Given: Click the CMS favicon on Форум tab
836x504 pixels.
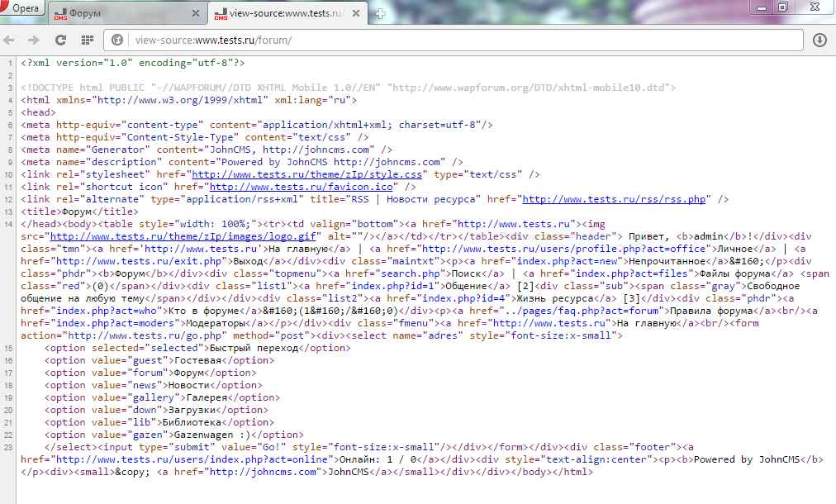Looking at the screenshot, I should pyautogui.click(x=61, y=14).
